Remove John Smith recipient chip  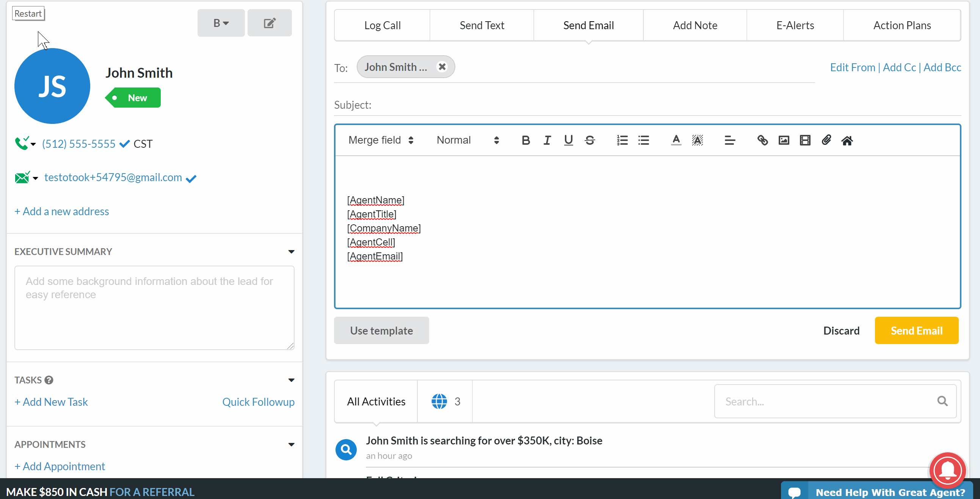coord(442,67)
